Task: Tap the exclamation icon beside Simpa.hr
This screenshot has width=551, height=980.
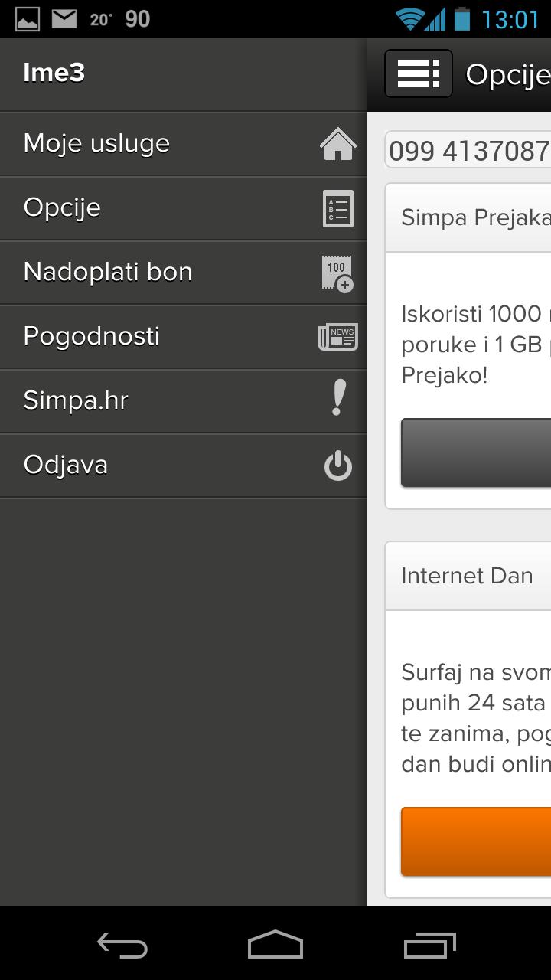Action: point(337,398)
